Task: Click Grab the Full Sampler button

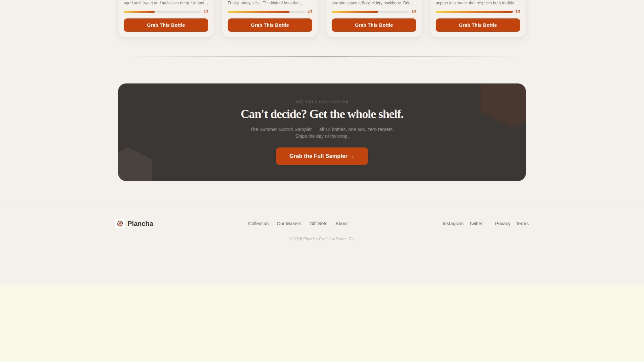Action: pyautogui.click(x=322, y=156)
